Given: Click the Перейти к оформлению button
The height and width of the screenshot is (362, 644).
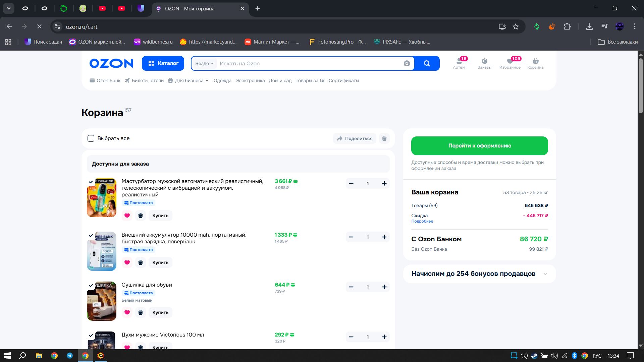Looking at the screenshot, I should click(x=479, y=146).
